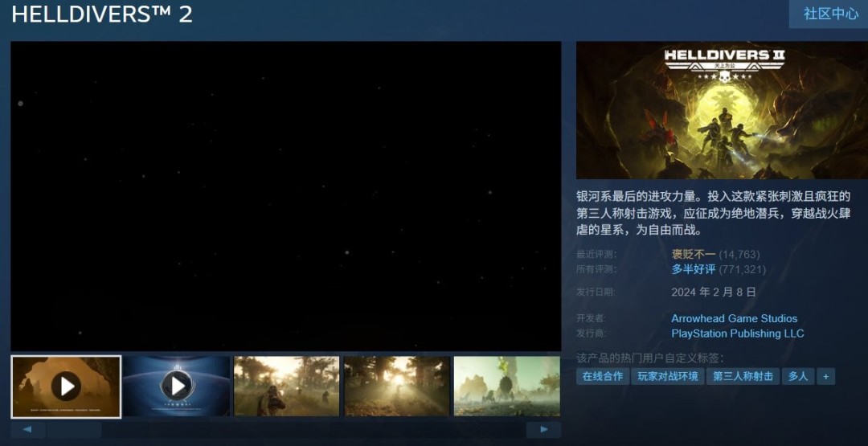Open the 社区中心 community hub
The height and width of the screenshot is (446, 868).
click(830, 14)
